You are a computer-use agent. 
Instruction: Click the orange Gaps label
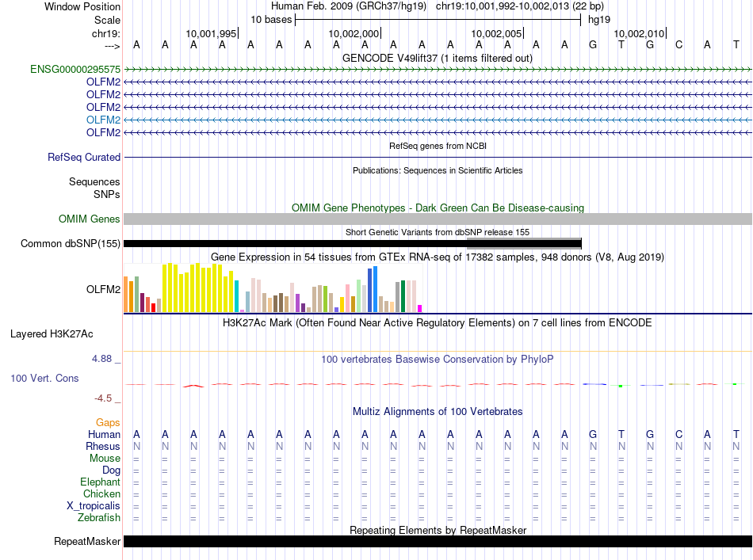click(108, 423)
